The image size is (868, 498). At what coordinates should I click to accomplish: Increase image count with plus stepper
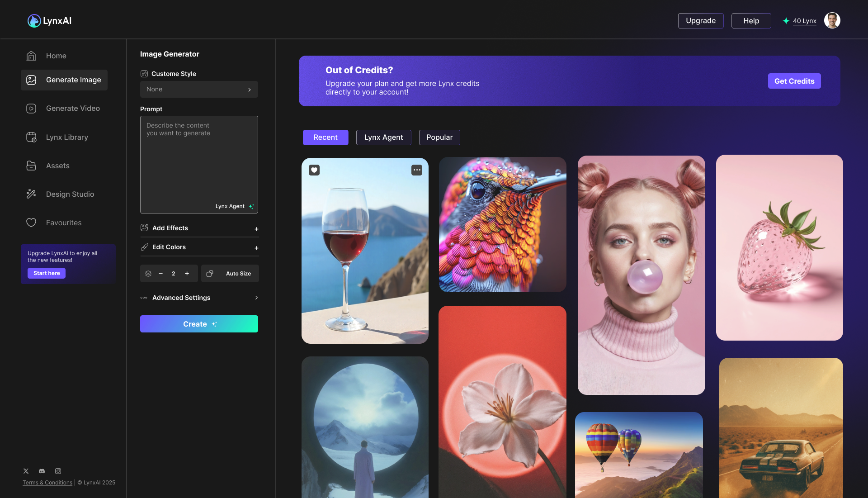pyautogui.click(x=187, y=274)
